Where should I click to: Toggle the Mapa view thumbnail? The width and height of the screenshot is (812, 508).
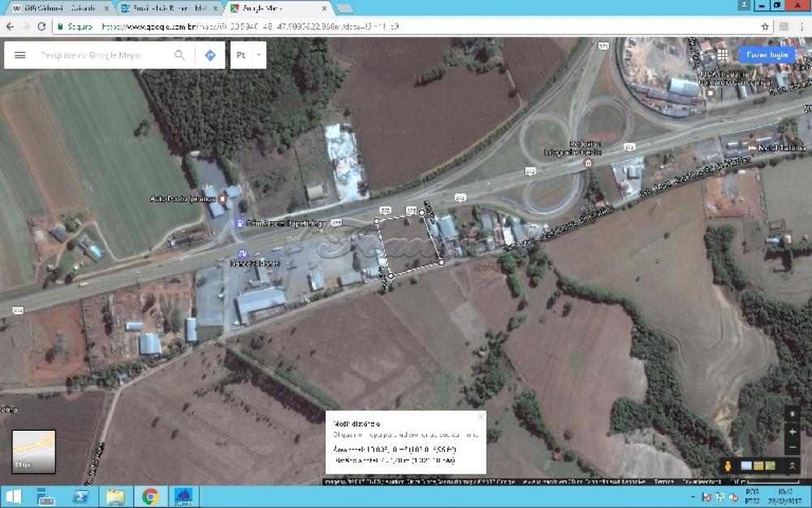click(33, 452)
